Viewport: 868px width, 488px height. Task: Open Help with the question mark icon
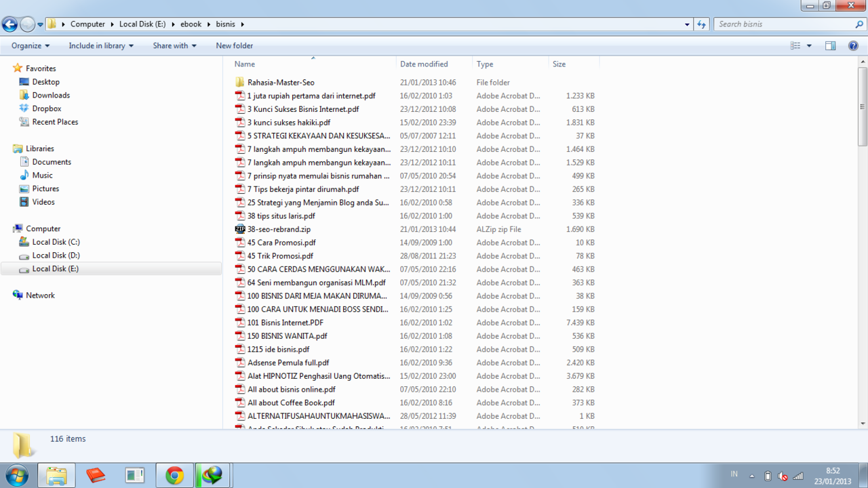pyautogui.click(x=853, y=45)
